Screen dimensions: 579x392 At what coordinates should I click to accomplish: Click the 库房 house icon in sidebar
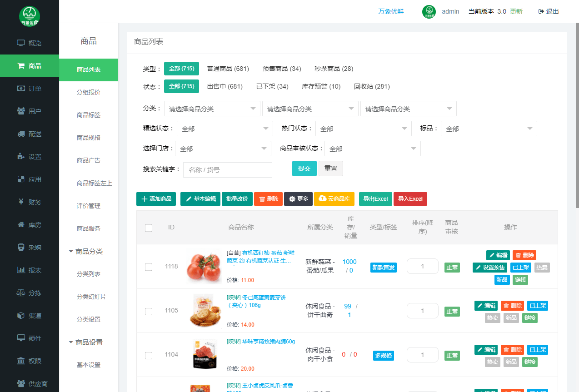(20, 225)
